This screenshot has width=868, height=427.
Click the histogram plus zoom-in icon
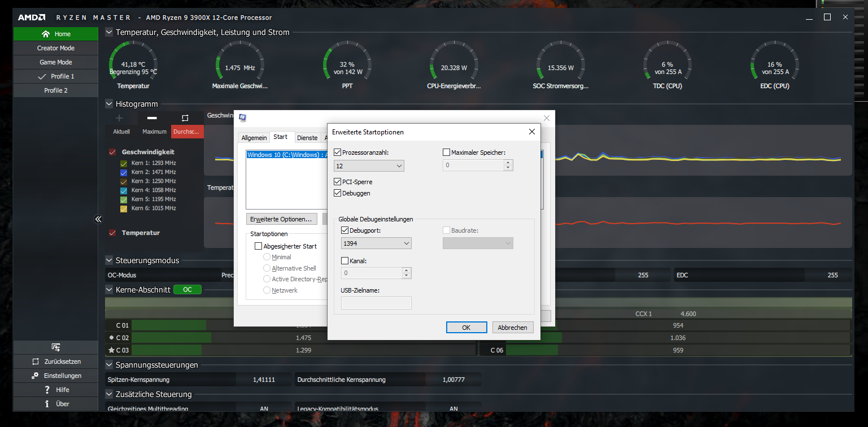[x=119, y=118]
